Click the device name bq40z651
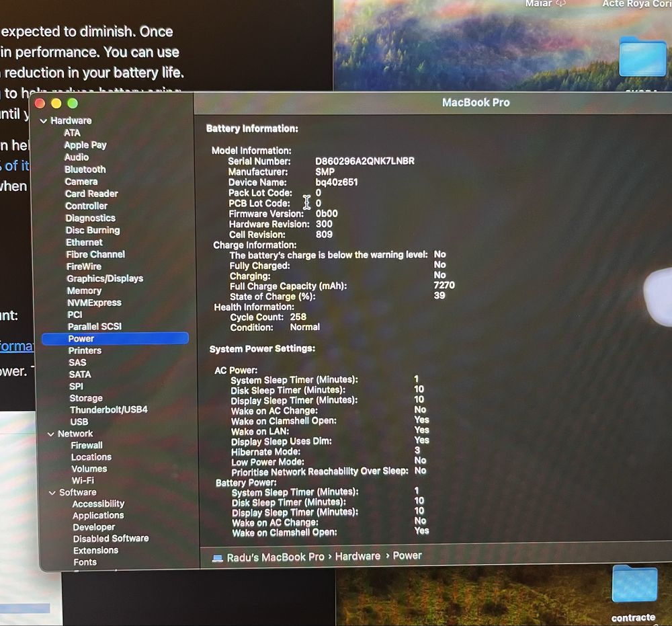Screen dimensions: 672x626 click(x=337, y=182)
